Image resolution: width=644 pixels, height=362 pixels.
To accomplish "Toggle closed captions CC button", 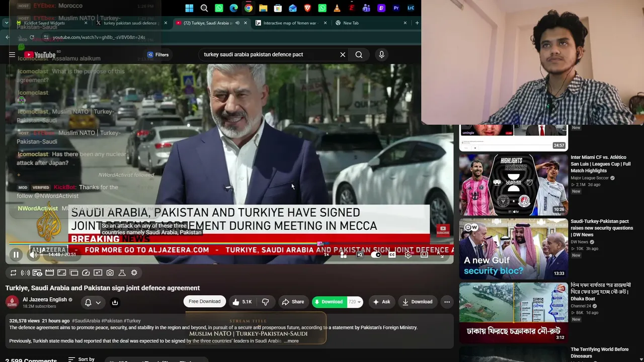I will 392,255.
